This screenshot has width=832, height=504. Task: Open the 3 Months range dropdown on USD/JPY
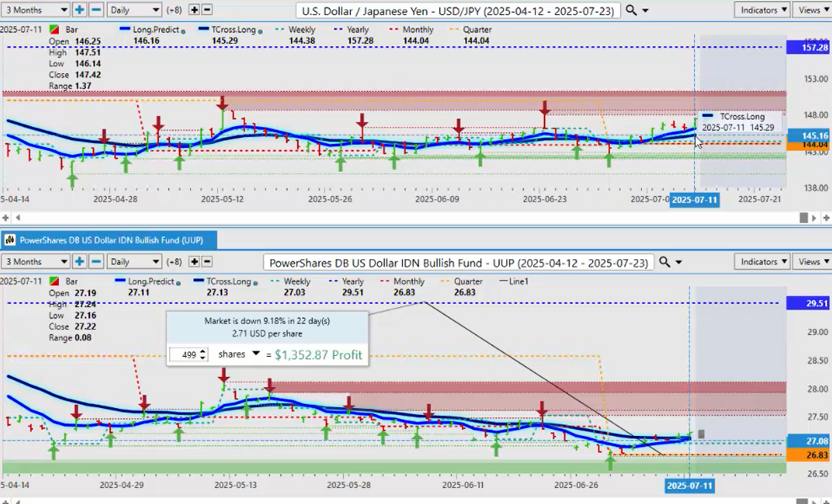coord(35,10)
